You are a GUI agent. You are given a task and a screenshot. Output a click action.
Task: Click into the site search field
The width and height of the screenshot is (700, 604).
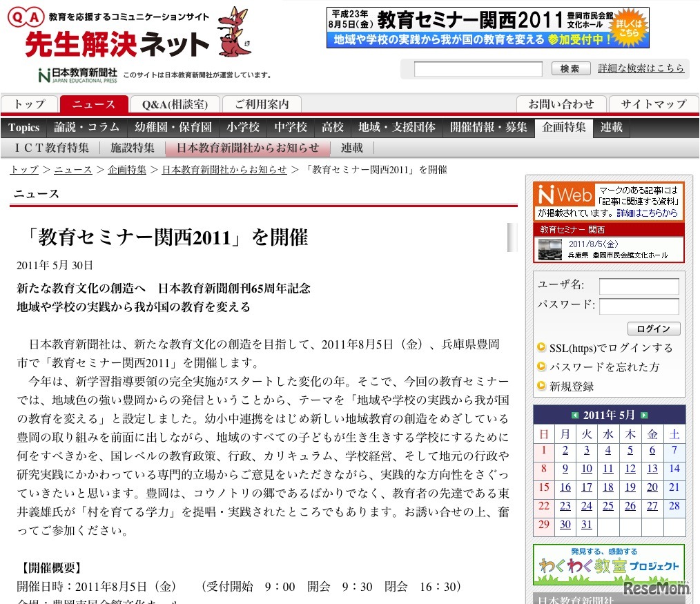pos(478,69)
